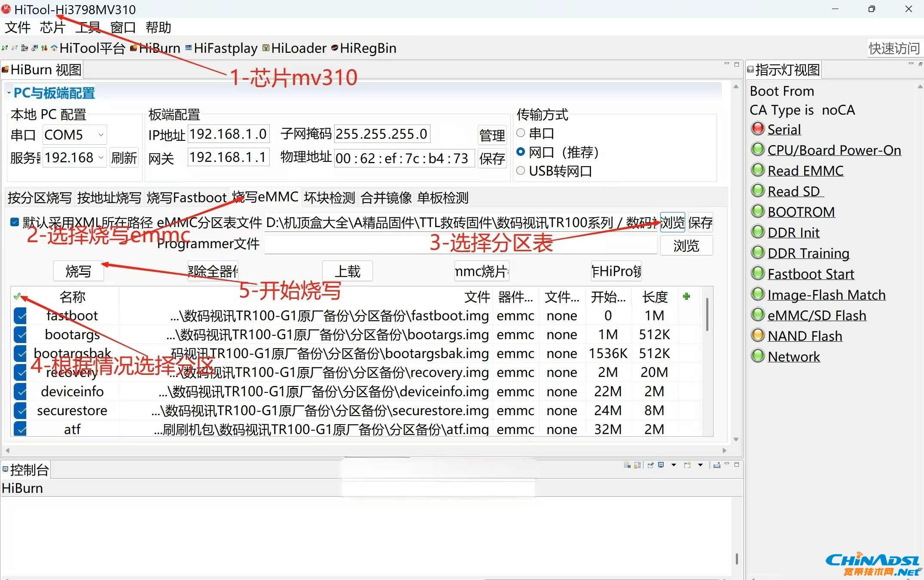This screenshot has width=924, height=580.
Task: Switch to the 单板检测 tab
Action: point(443,197)
